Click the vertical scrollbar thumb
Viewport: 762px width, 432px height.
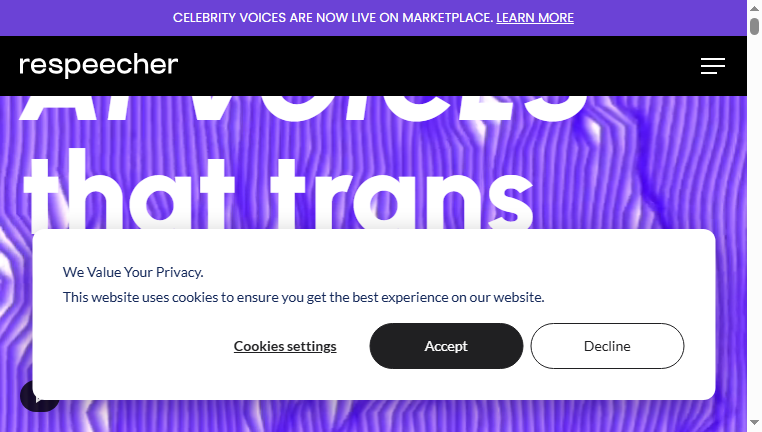(x=754, y=26)
